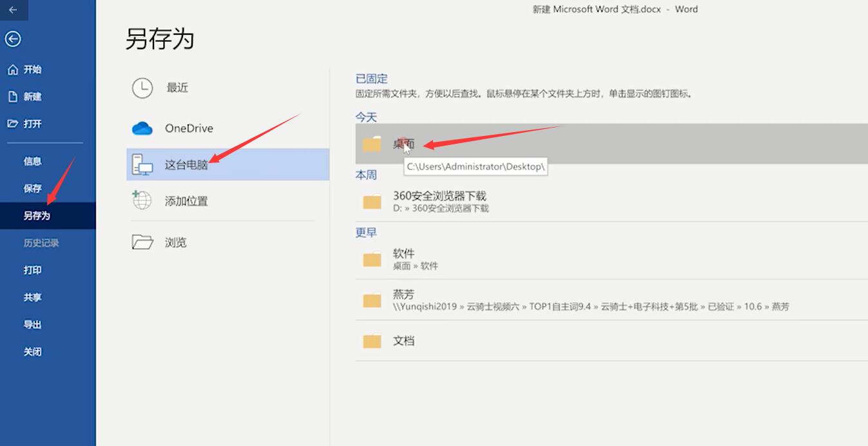Click the folder icon for 文档
Screen dimensions: 868x446
tap(372, 341)
